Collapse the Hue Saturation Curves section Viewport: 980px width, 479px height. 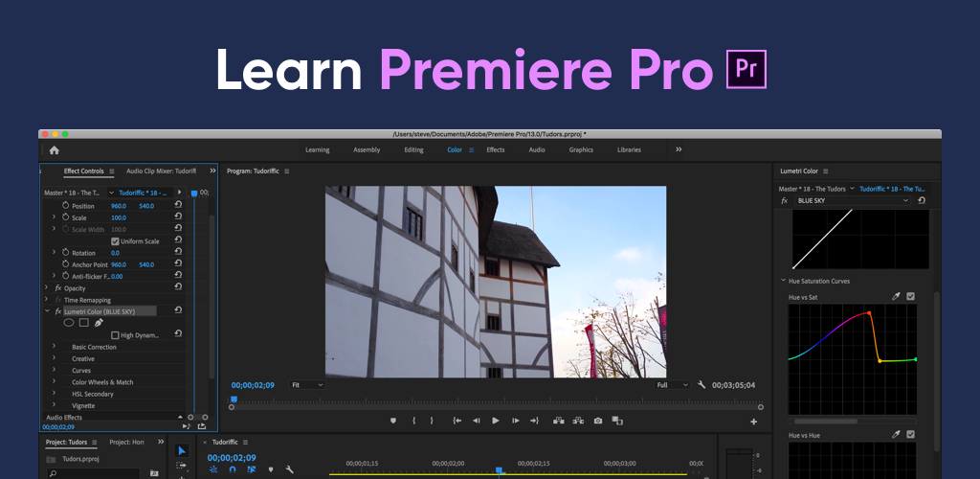pos(783,281)
